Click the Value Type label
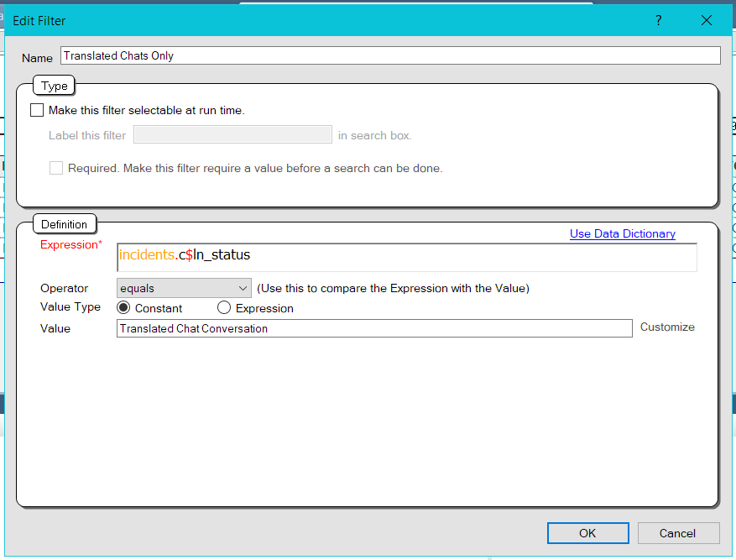Screen dimensions: 736x560 [70, 307]
